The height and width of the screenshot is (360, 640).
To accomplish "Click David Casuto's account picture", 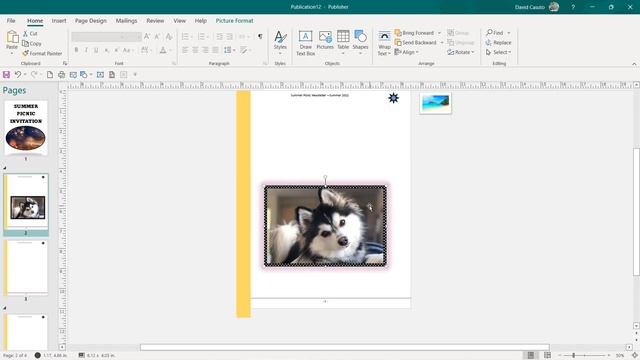I will 554,7.
